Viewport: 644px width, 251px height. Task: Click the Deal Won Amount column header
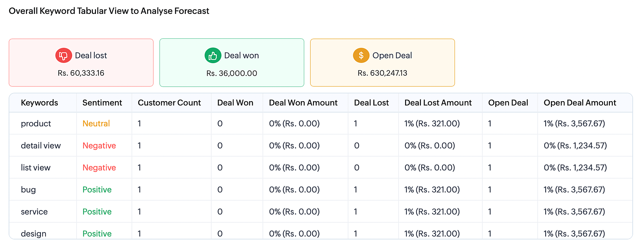[x=303, y=103]
